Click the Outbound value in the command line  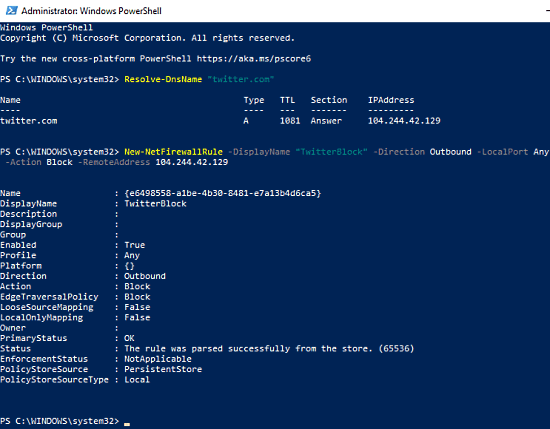pyautogui.click(x=450, y=152)
